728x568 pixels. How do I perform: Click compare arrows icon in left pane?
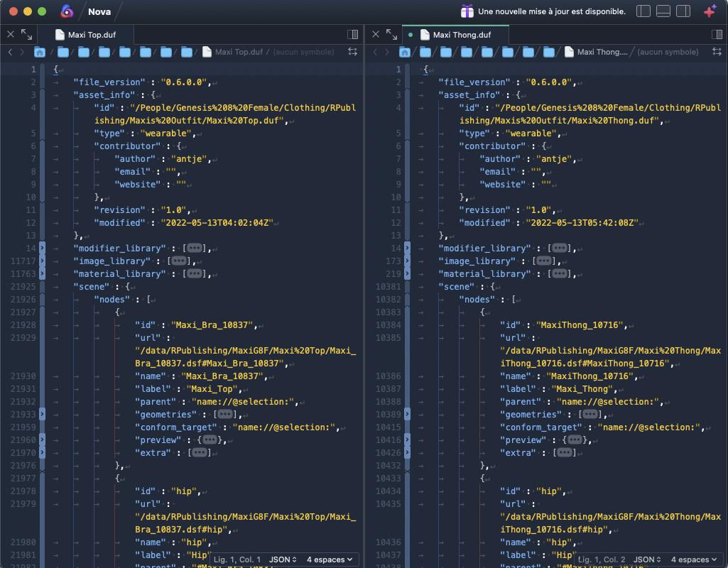(353, 52)
